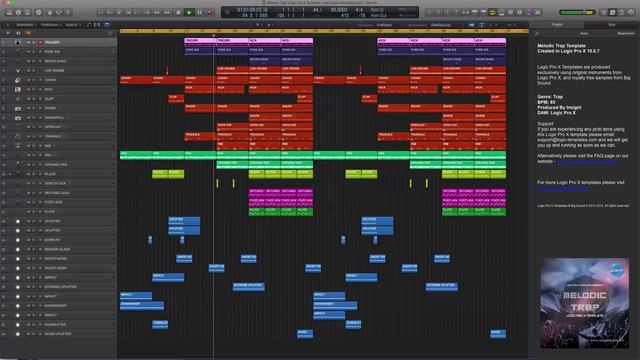Image resolution: width=640 pixels, height=360 pixels.
Task: Adjust the master volume slider
Action: coord(577,13)
